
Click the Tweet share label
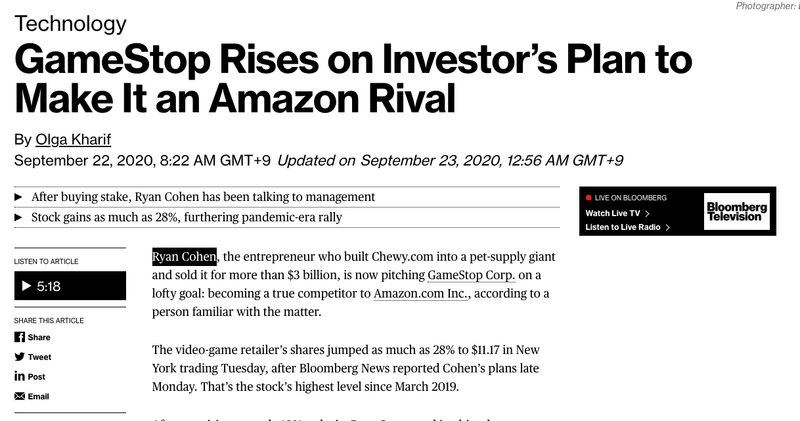39,357
